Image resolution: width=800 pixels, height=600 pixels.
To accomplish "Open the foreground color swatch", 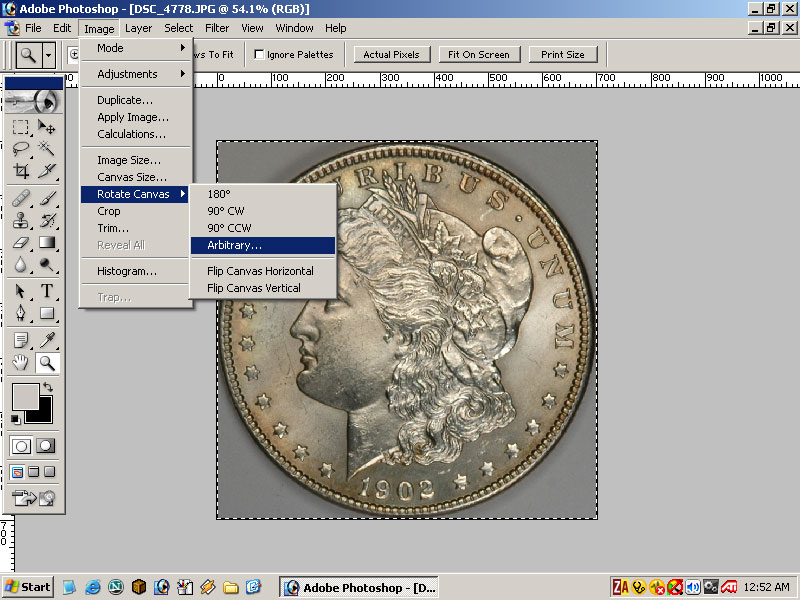I will tap(24, 396).
